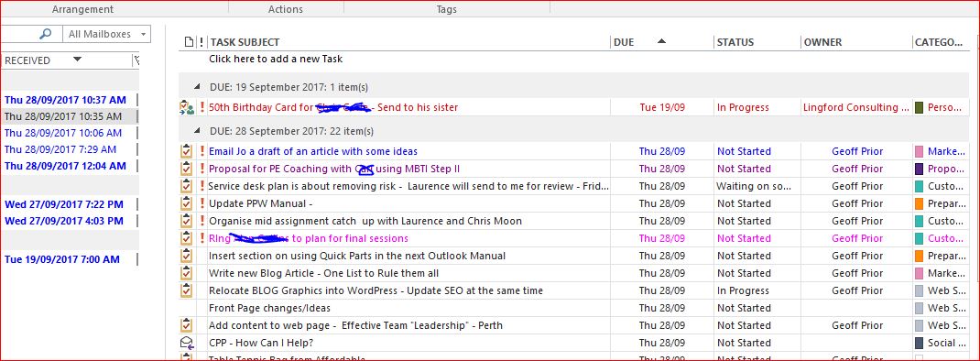Click the search magnifier icon
The width and height of the screenshot is (980, 361).
(x=45, y=34)
